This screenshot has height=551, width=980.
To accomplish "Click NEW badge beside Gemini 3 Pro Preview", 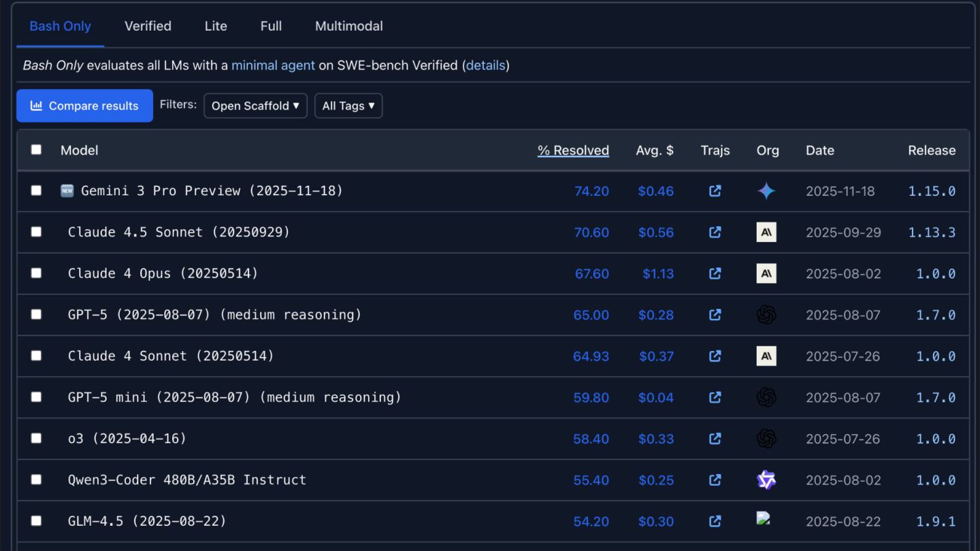I will [x=67, y=190].
